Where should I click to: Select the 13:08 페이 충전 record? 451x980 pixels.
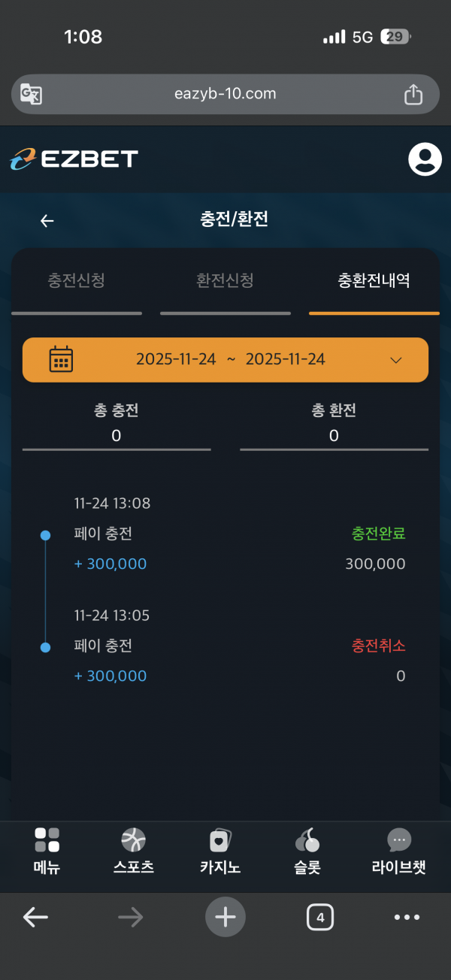click(x=225, y=534)
